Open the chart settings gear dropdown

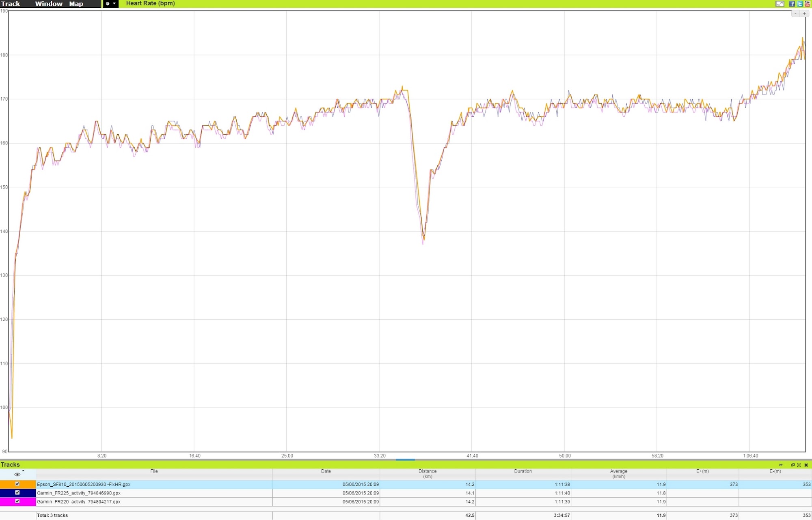[x=110, y=4]
